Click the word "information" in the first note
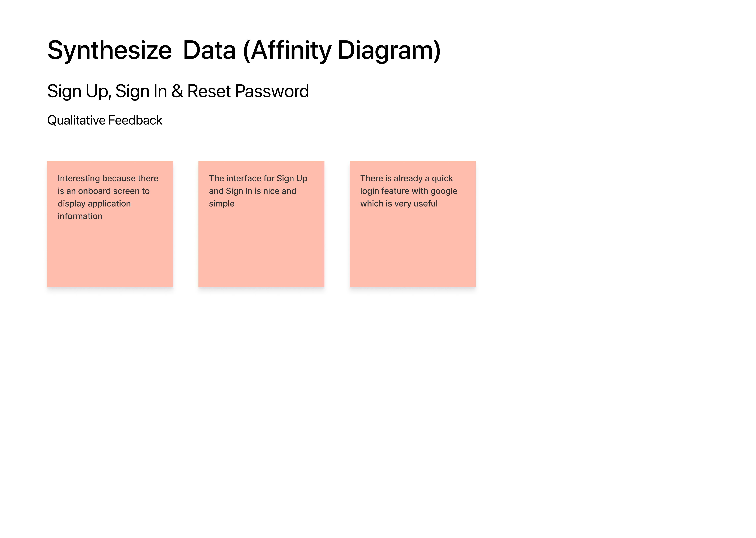Screen dimensions: 756x538 [x=80, y=216]
